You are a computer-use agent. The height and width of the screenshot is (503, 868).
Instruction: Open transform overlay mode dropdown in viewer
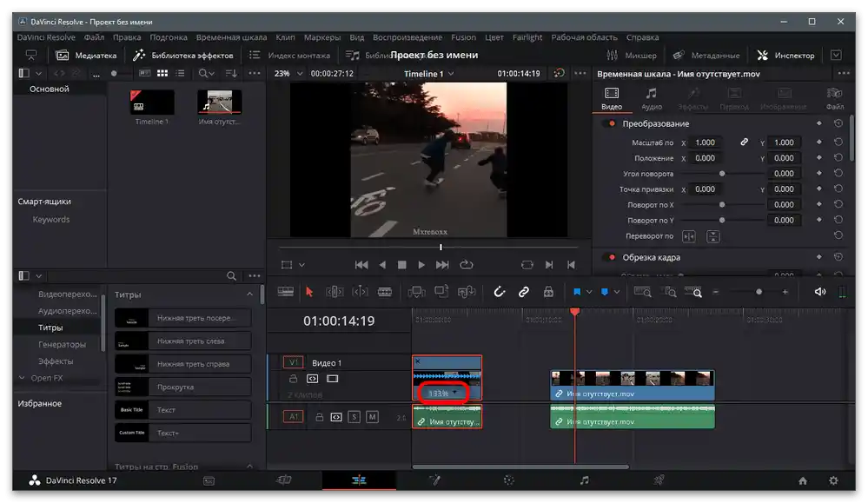tap(301, 265)
